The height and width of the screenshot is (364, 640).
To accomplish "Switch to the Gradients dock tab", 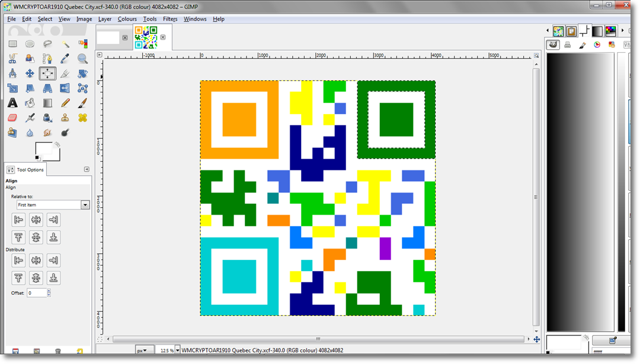I will tap(597, 31).
